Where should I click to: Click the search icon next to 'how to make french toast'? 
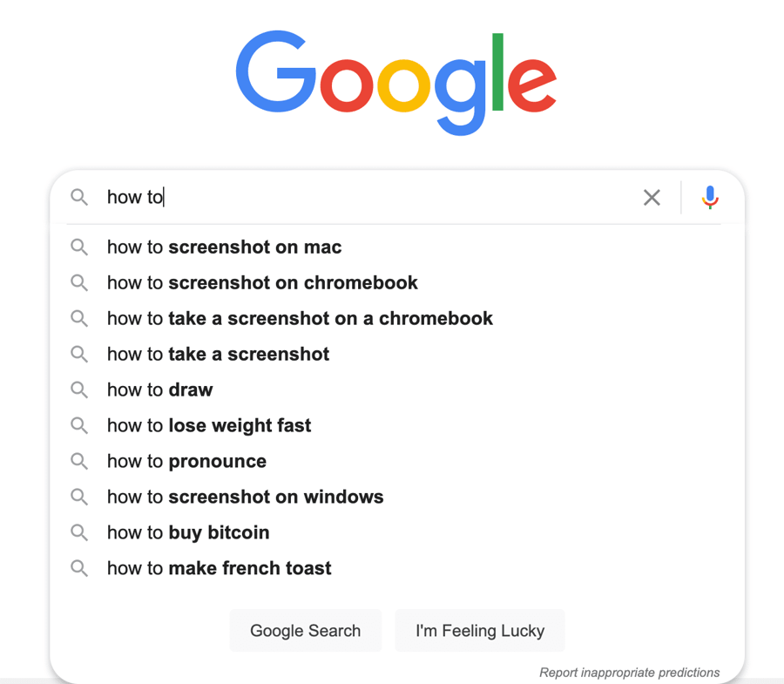(79, 568)
